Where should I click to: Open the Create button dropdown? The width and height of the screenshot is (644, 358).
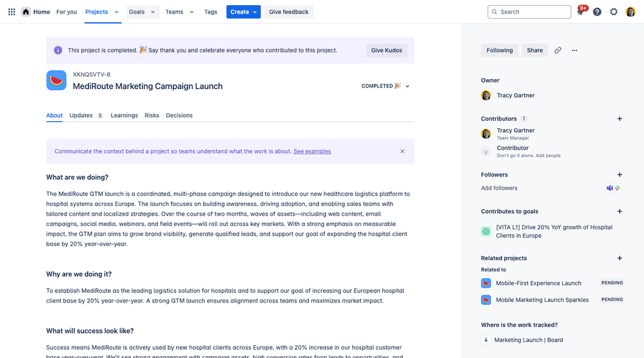tap(255, 12)
